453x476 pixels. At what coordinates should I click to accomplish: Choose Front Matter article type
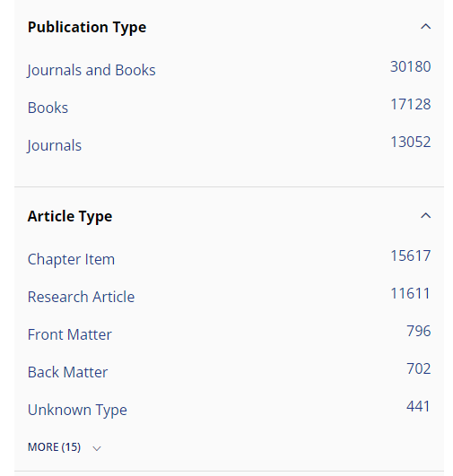70,334
